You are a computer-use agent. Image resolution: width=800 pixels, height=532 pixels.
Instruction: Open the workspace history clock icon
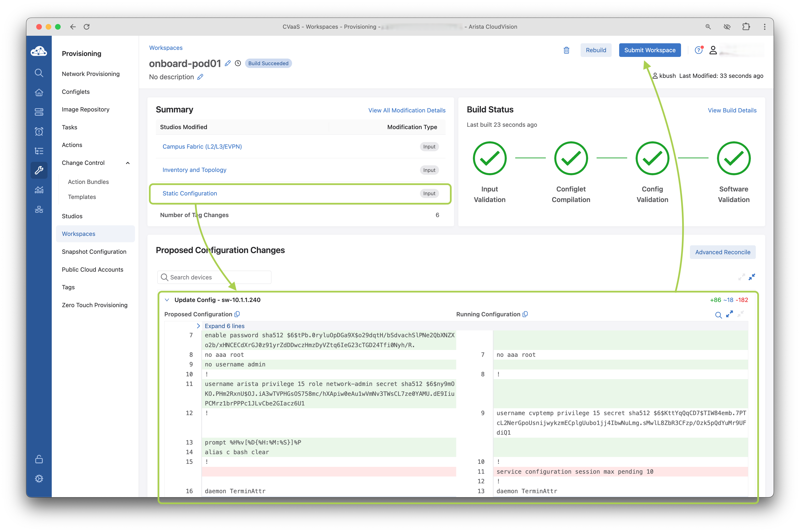point(238,63)
